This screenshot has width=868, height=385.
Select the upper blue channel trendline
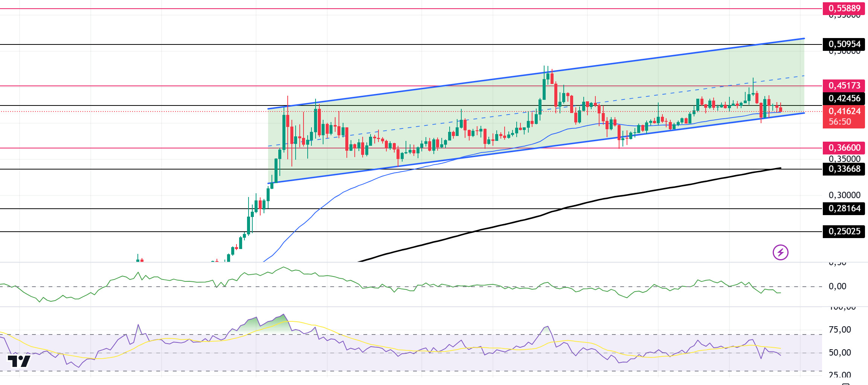[x=536, y=73]
